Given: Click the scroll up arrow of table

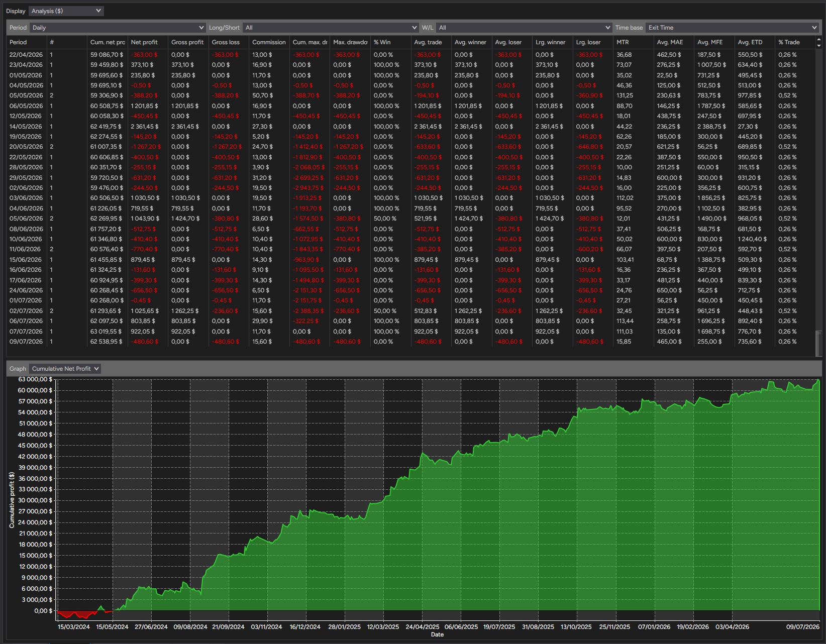Looking at the screenshot, I should point(819,39).
